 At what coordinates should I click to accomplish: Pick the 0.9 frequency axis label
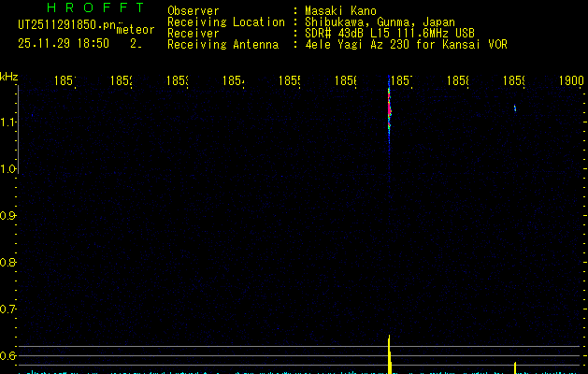[x=9, y=215]
